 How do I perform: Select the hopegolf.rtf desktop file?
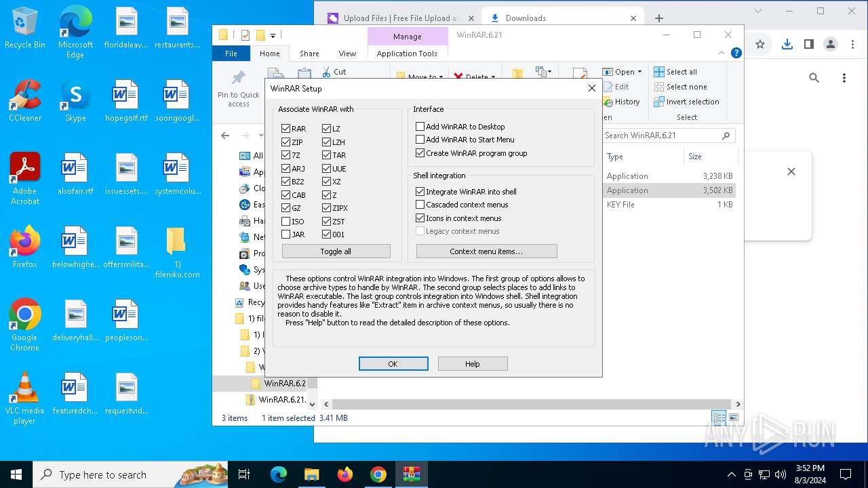point(126,101)
